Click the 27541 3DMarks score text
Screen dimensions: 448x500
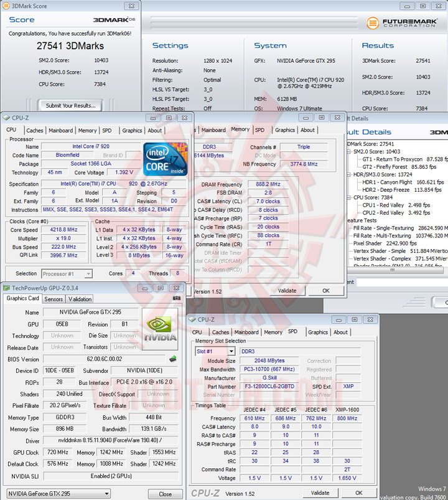pyautogui.click(x=70, y=46)
